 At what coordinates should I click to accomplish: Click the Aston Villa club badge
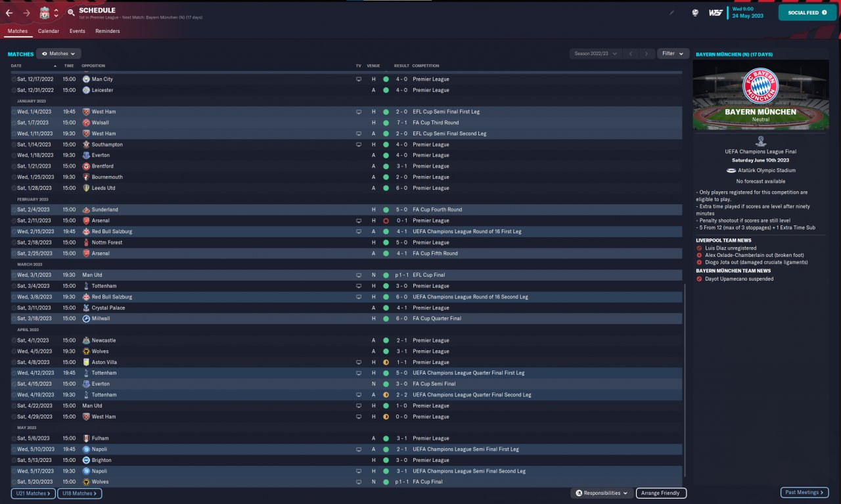86,362
